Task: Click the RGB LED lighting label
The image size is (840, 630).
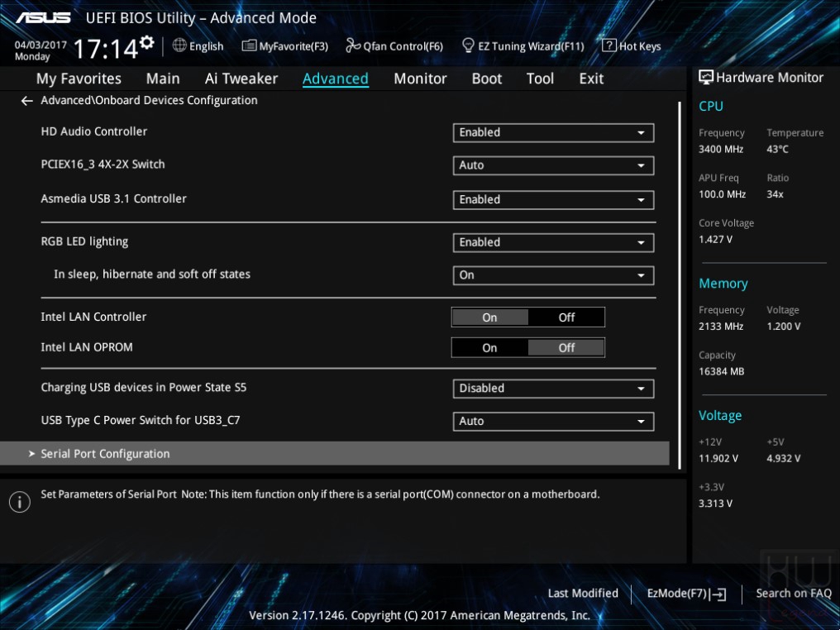Action: coord(84,241)
